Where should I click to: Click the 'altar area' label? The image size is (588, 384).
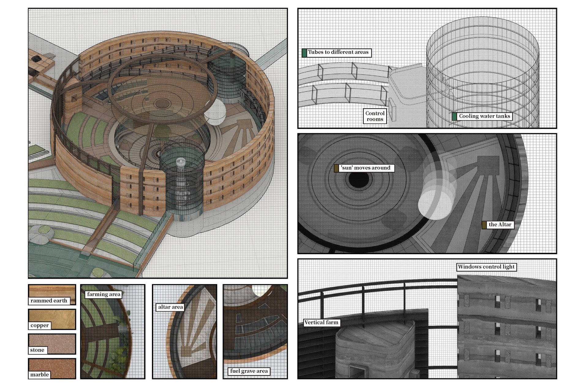(x=170, y=307)
